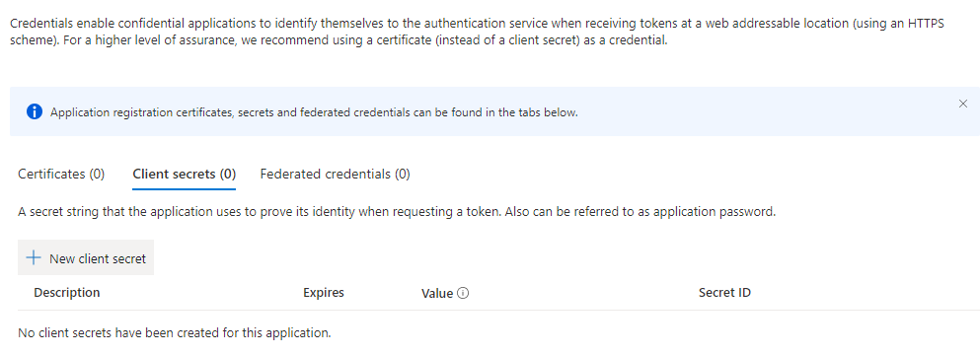
Task: Click the Secret ID column header
Action: [x=725, y=292]
